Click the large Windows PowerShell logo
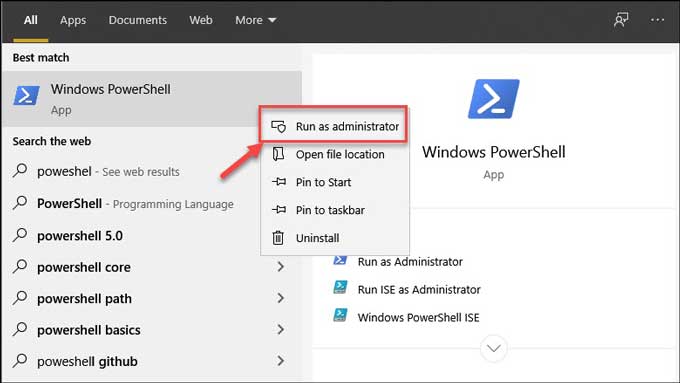This screenshot has width=680, height=383. (494, 99)
